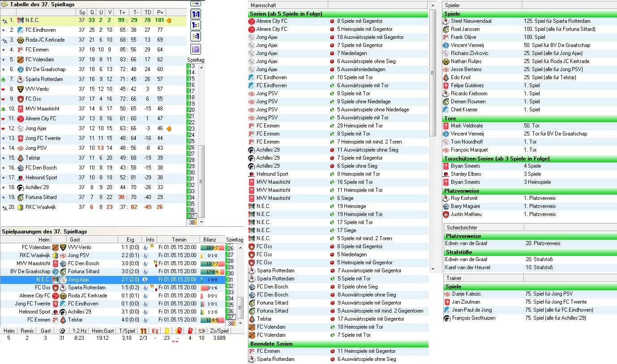The height and width of the screenshot is (364, 617).
Task: Open info icon for FC Emmen vs Telstar
Action: (x=145, y=320)
